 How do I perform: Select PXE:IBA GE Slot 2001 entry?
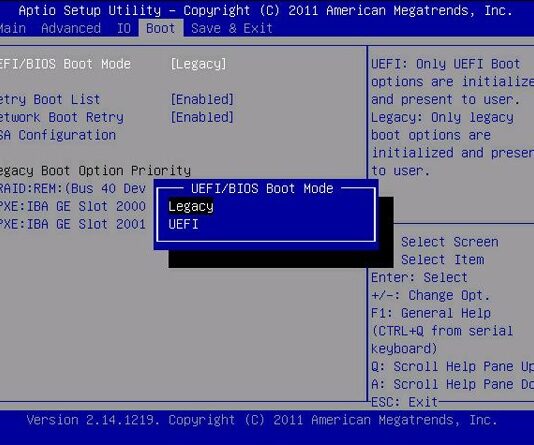click(x=73, y=224)
